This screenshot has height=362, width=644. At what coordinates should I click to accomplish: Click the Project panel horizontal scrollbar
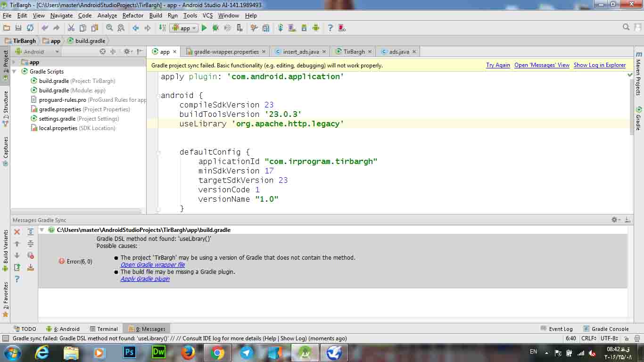pos(75,211)
